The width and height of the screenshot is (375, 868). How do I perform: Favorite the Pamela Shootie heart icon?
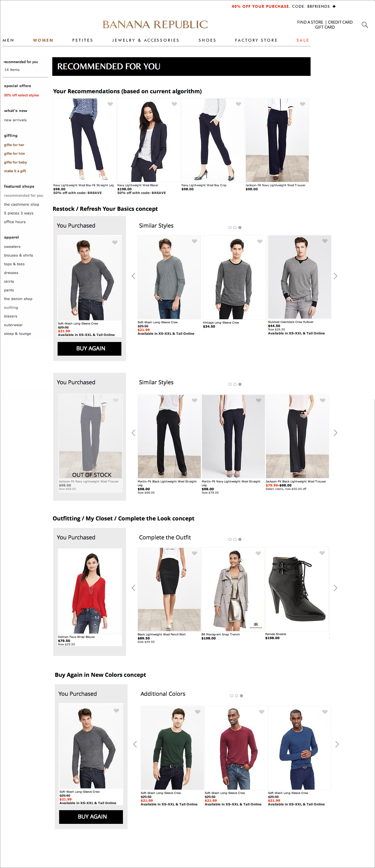[322, 553]
